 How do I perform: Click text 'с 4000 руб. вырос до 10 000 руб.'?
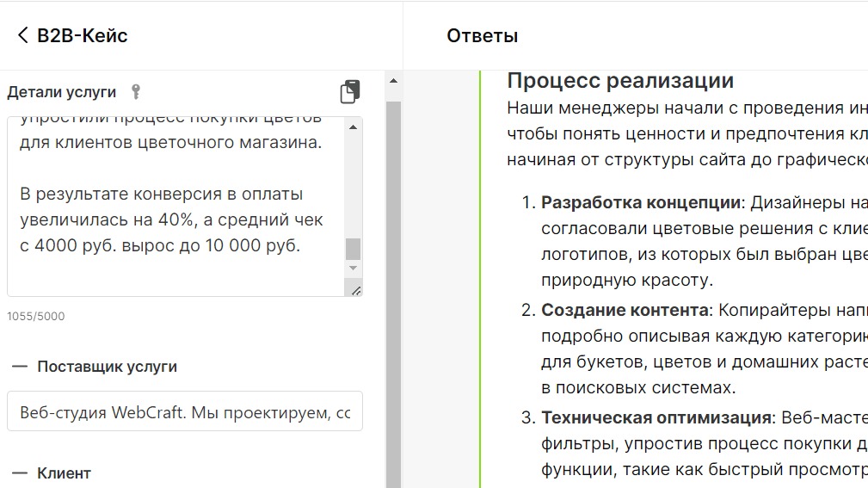[x=160, y=245]
